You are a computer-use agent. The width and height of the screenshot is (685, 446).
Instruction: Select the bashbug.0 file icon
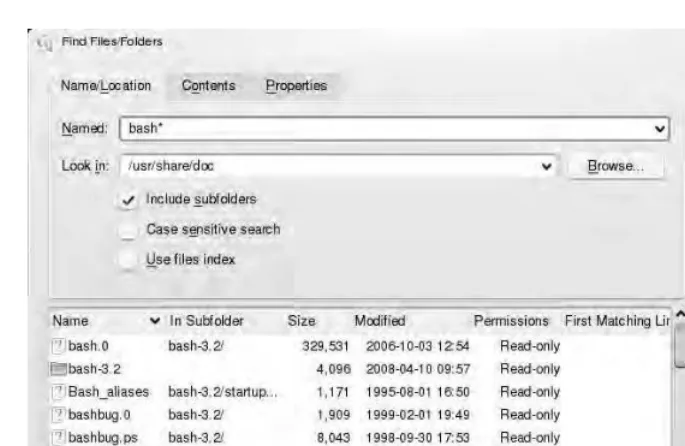click(x=59, y=415)
